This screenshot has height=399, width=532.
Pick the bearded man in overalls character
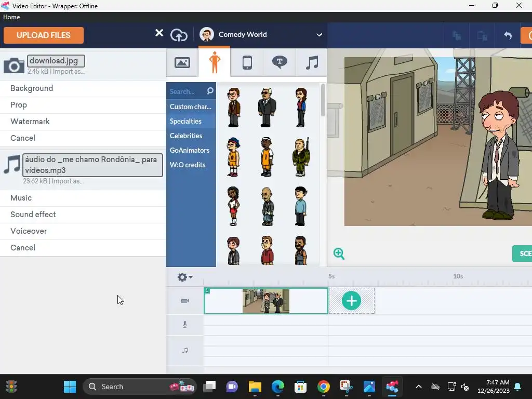(301, 250)
